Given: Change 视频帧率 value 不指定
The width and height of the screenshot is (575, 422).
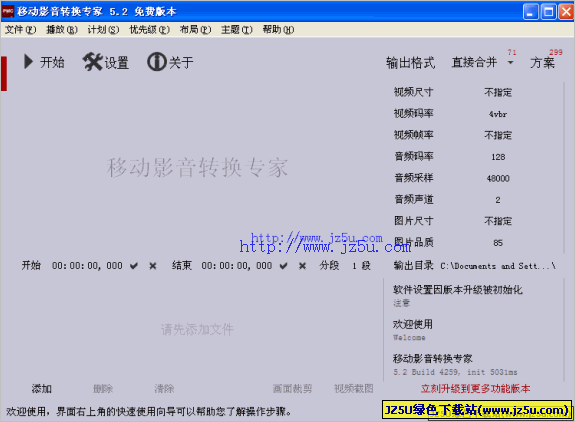Looking at the screenshot, I should (x=498, y=135).
